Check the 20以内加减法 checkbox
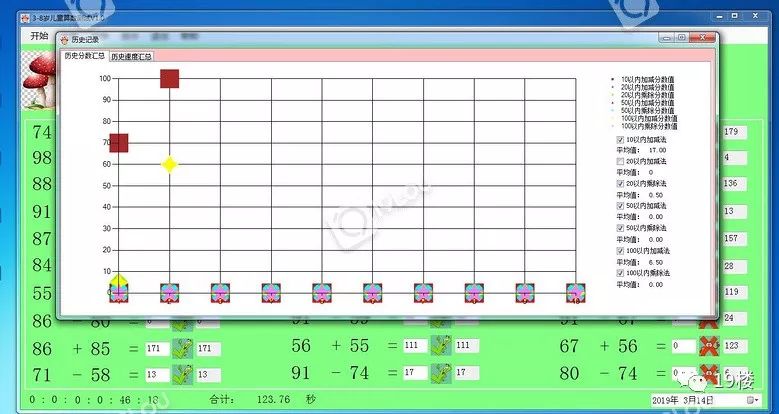Image resolution: width=779 pixels, height=414 pixels. 620,162
